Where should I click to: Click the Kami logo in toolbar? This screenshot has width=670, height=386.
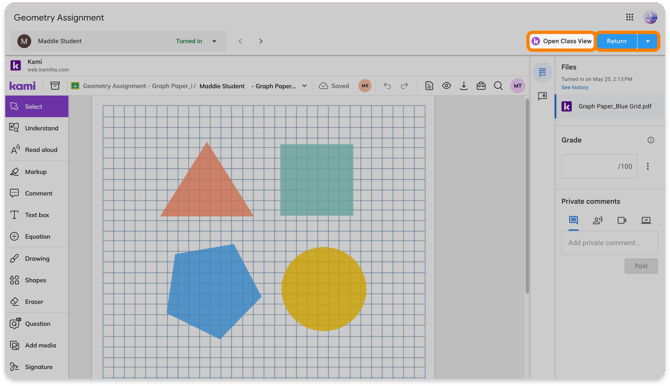pyautogui.click(x=22, y=86)
